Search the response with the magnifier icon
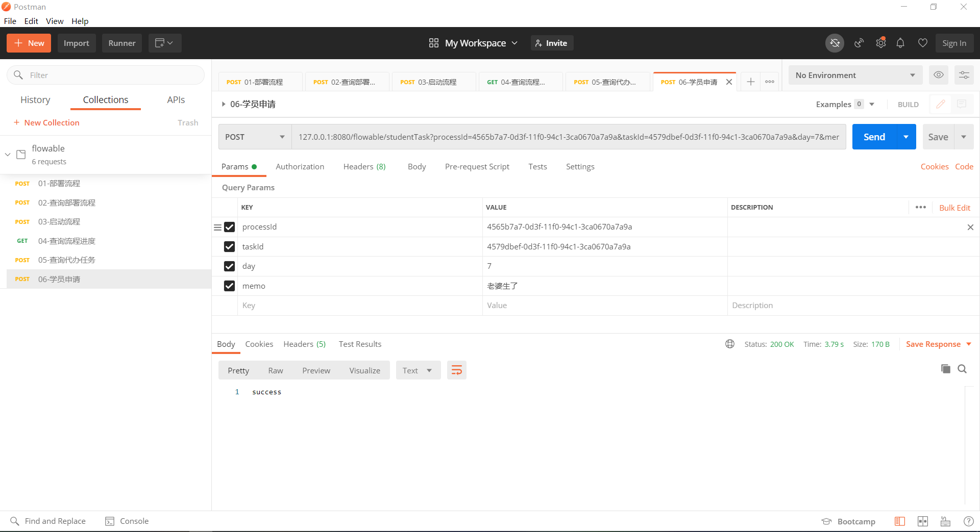 [x=962, y=369]
